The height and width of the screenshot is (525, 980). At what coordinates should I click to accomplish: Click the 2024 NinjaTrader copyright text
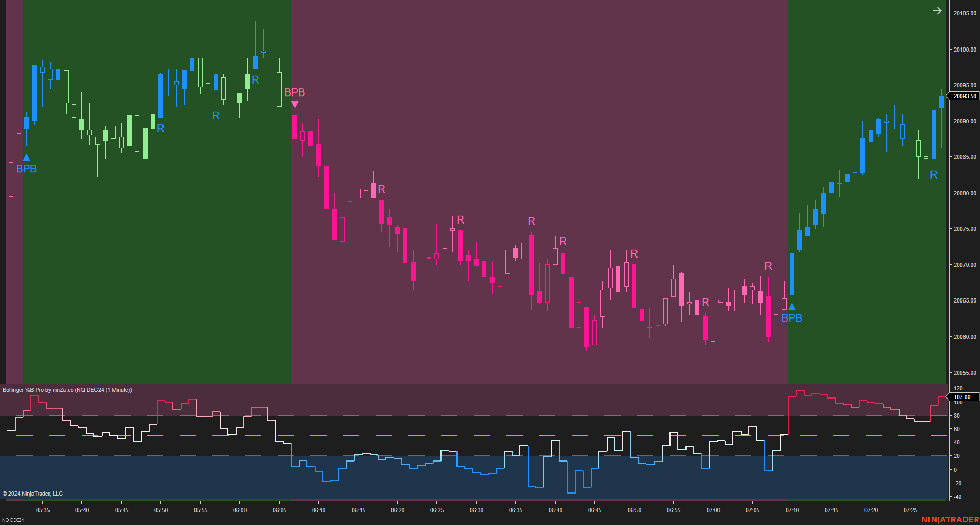(x=32, y=494)
